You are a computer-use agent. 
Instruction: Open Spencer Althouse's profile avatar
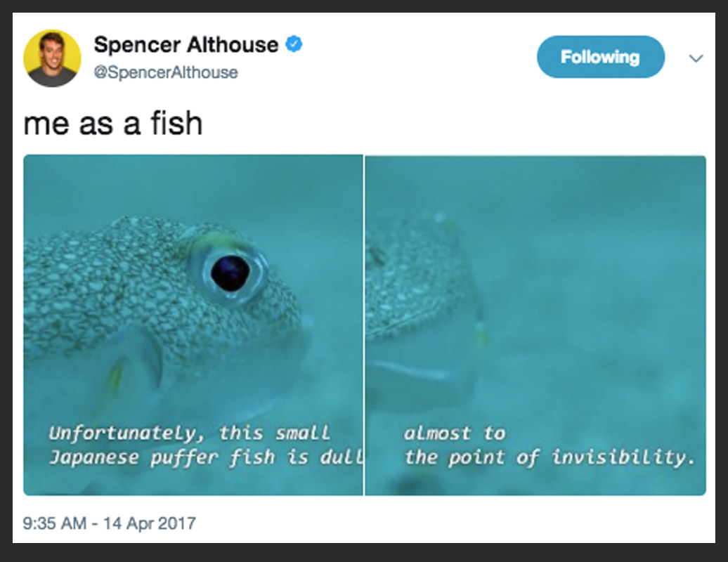tap(52, 58)
